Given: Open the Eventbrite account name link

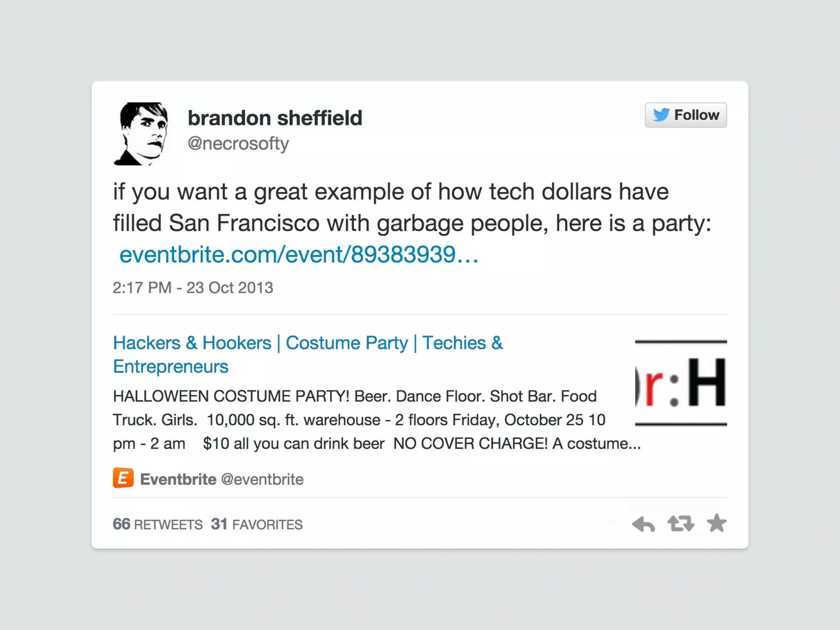Looking at the screenshot, I should [x=178, y=479].
